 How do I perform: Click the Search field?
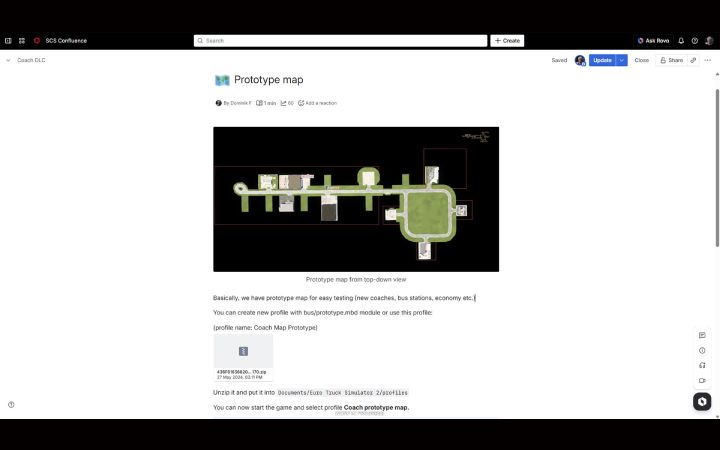[x=340, y=41]
